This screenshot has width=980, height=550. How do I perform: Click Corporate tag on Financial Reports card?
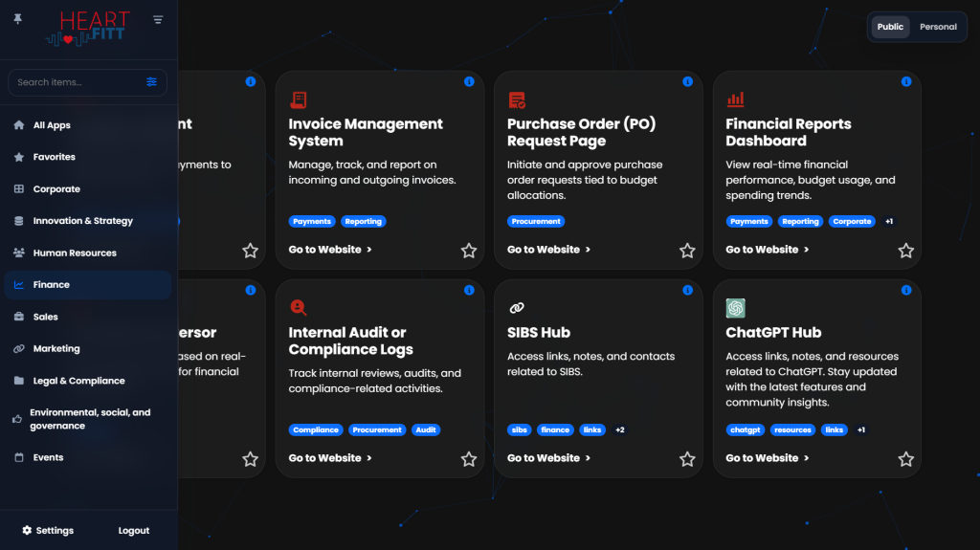click(852, 221)
